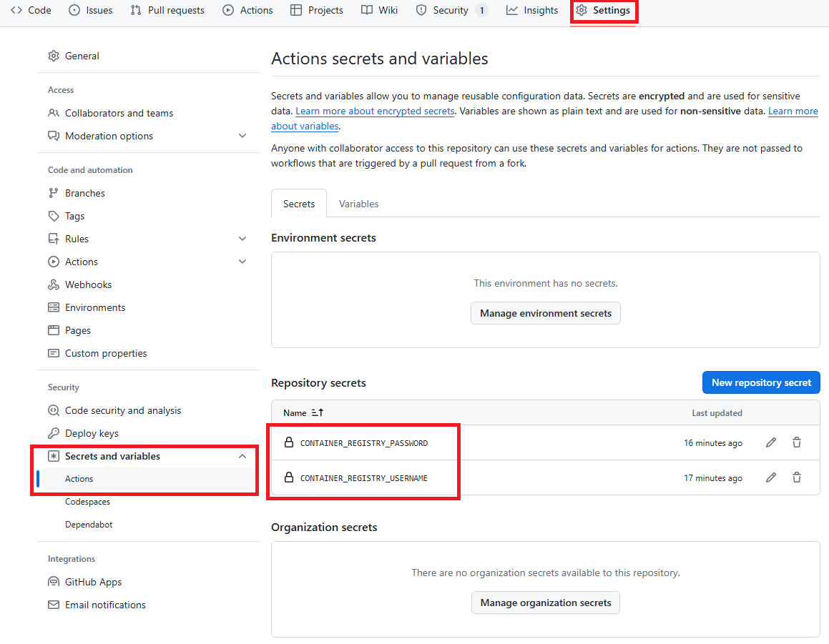Select the Secrets tab
Viewport: 829px width, 644px height.
(x=299, y=204)
